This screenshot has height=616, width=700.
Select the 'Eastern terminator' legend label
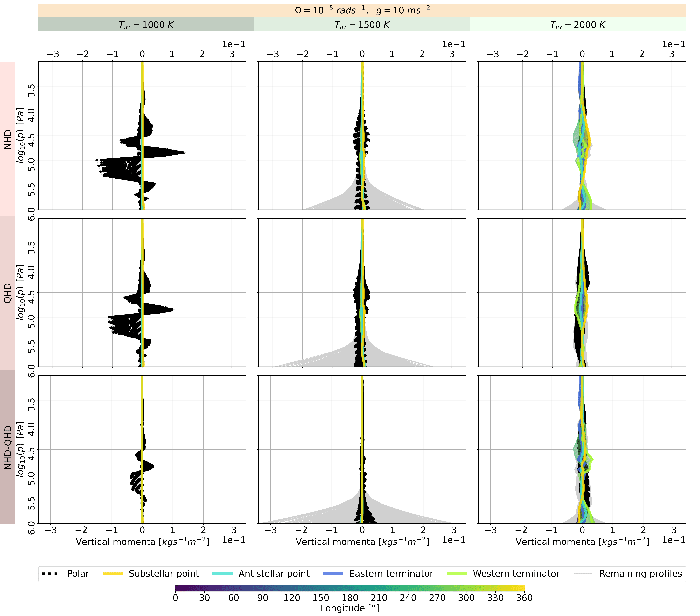[x=391, y=574]
